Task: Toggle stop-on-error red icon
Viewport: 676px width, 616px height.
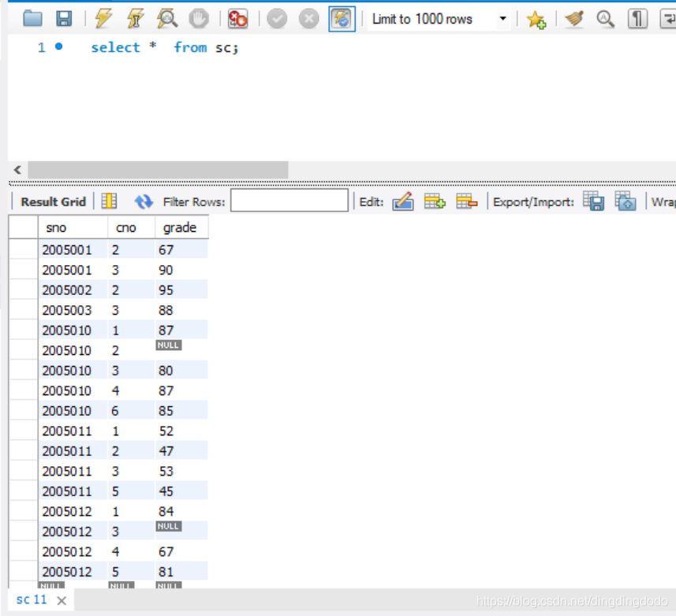Action: tap(238, 19)
